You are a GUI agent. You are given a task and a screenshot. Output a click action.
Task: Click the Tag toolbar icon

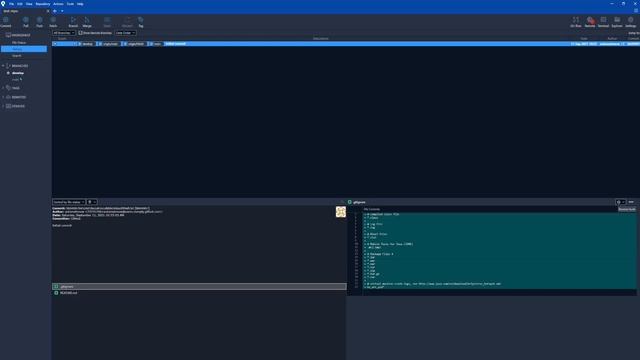[x=141, y=22]
